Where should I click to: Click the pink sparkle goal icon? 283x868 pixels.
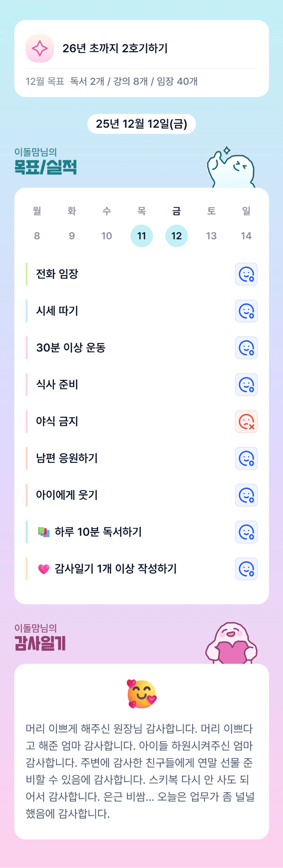coord(40,48)
